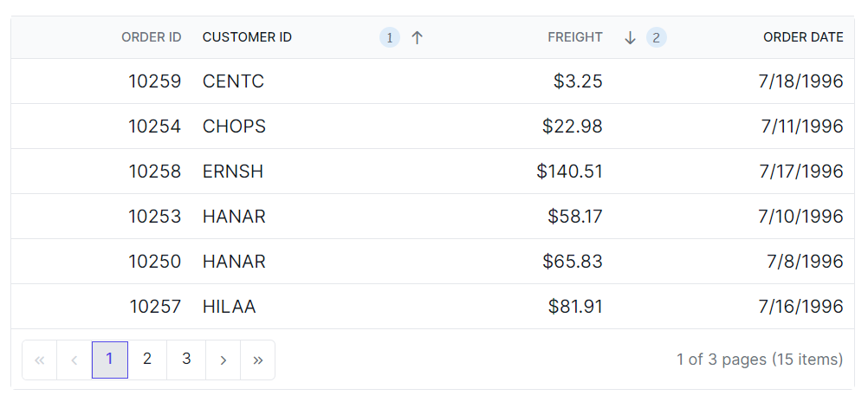Click the Customer ID column header
This screenshot has height=402, width=868.
(247, 37)
